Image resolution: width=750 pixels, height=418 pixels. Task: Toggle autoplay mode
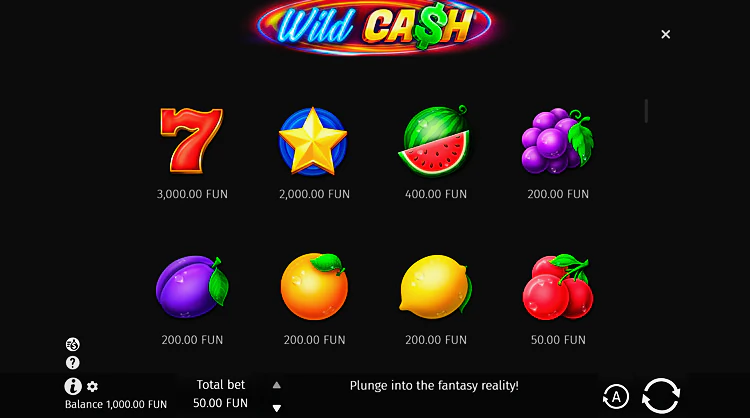click(616, 396)
